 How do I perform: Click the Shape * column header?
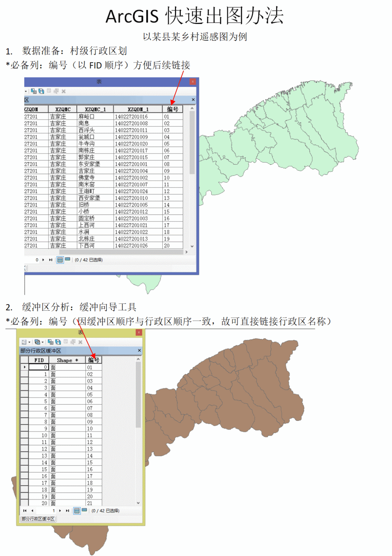pyautogui.click(x=68, y=360)
